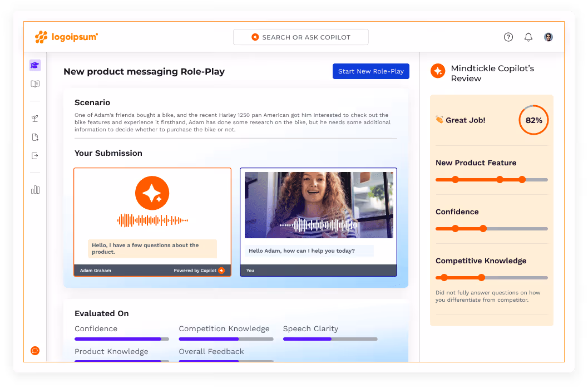
Task: Click the Great Job! text
Action: pos(466,120)
